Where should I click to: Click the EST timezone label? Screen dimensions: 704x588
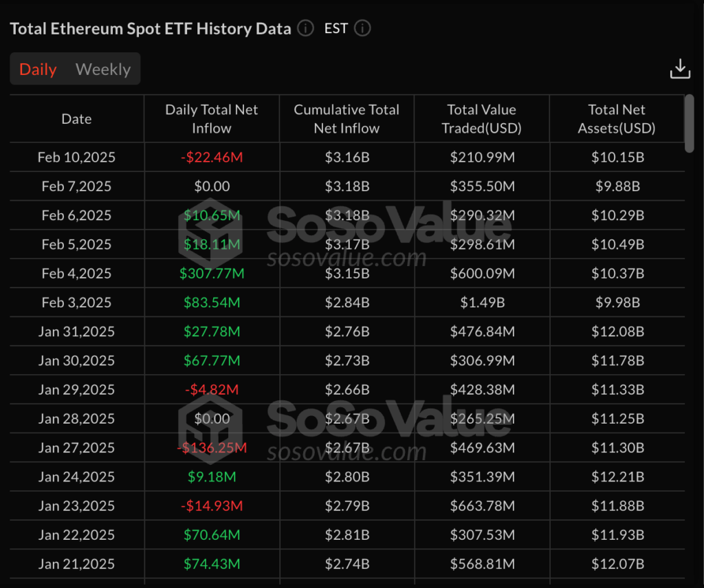[336, 29]
